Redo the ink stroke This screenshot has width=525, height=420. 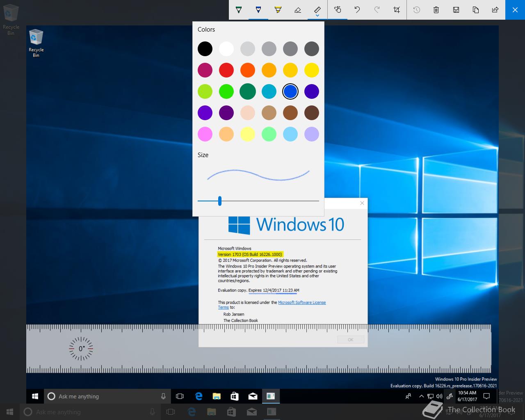pos(377,10)
